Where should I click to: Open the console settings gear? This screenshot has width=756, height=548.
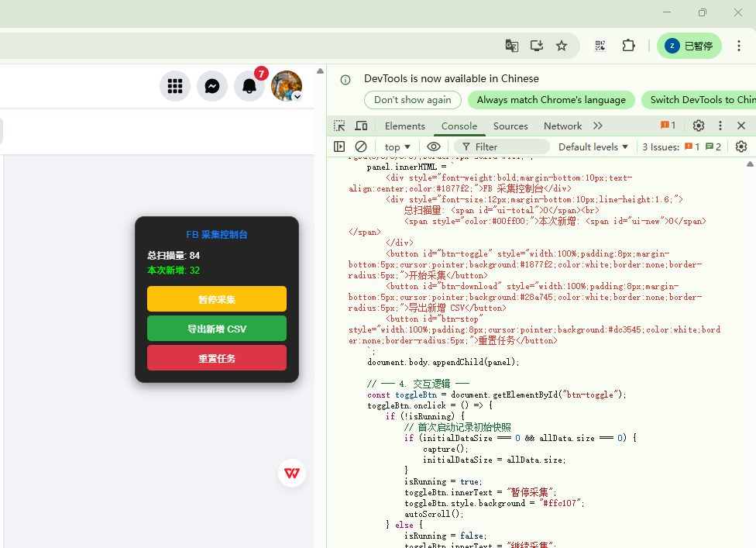point(741,146)
